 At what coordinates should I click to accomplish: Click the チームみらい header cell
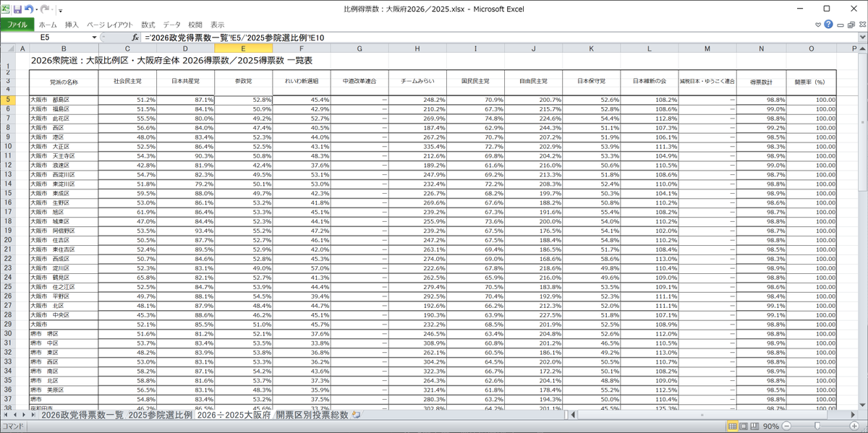(x=417, y=82)
